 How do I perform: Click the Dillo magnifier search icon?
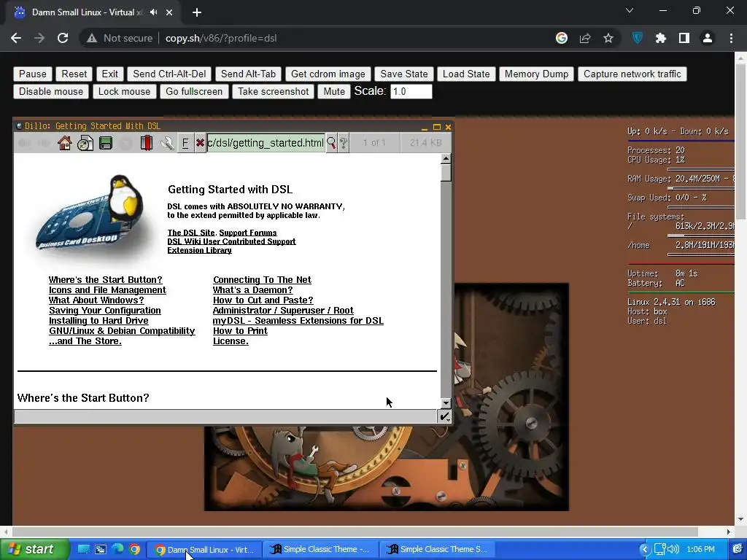pos(331,143)
